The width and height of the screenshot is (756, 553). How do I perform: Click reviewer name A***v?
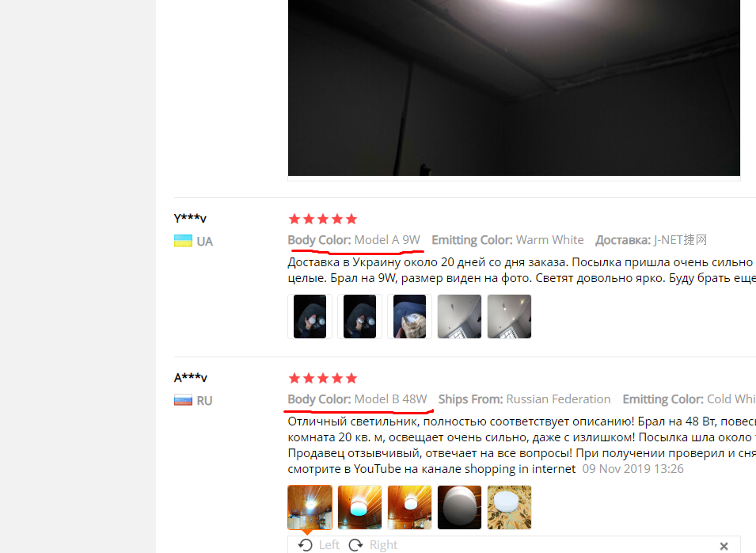tap(191, 377)
